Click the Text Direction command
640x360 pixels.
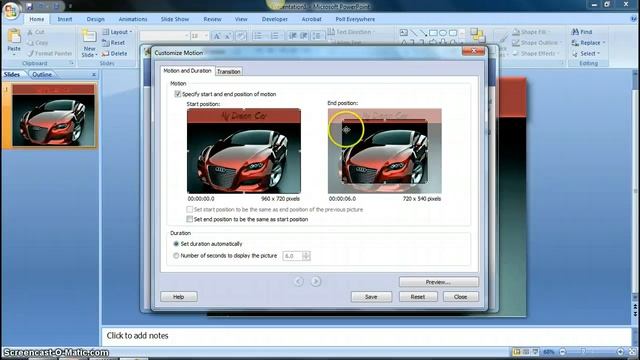(350, 32)
